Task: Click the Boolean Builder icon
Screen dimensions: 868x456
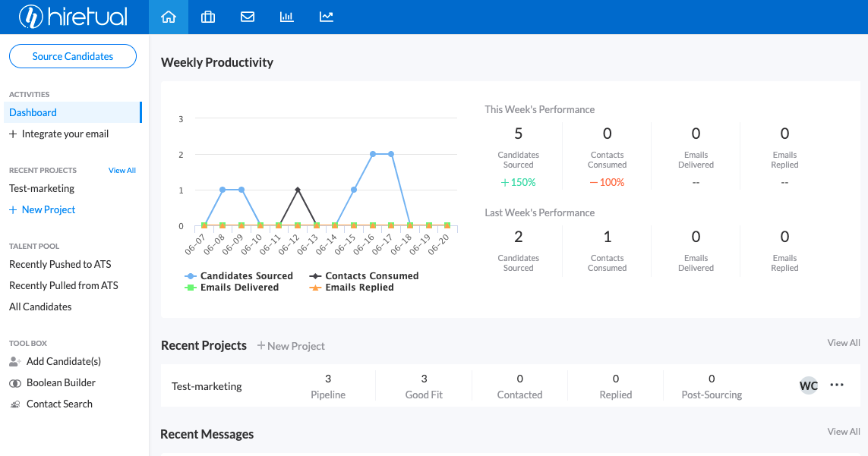Action: [15, 383]
